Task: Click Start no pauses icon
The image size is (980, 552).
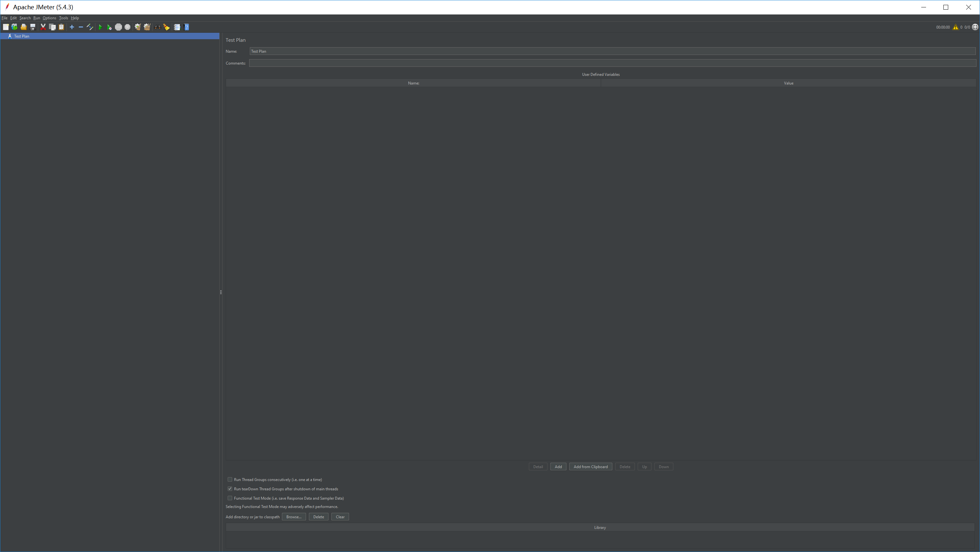Action: (x=109, y=27)
